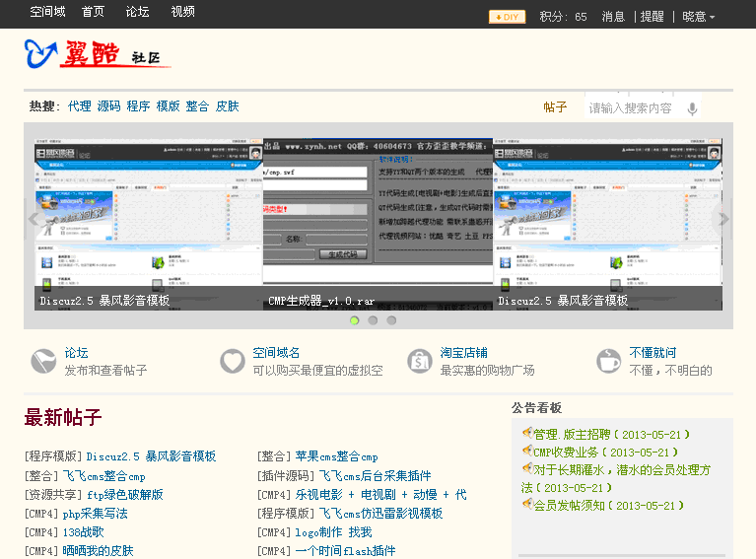The image size is (756, 559).
Task: Open 论坛 in top navigation
Action: pos(137,12)
